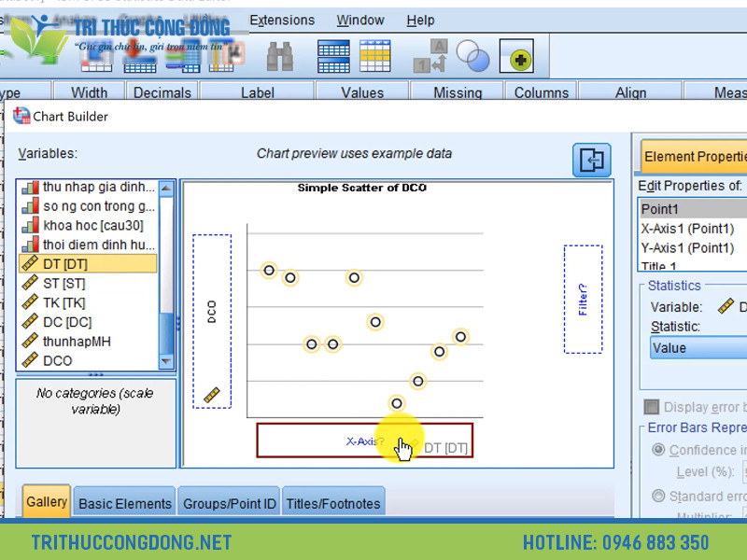Click the Decimals column header

coord(162,91)
